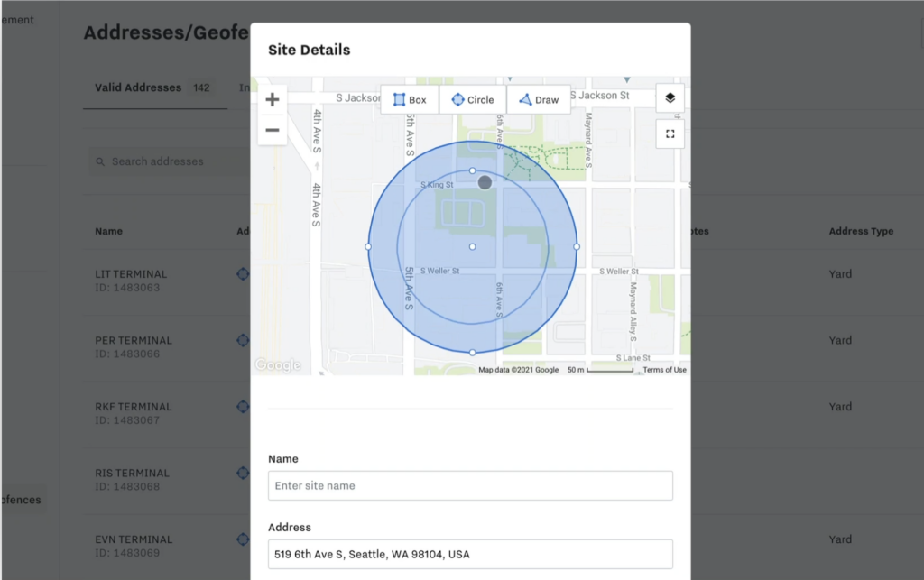924x580 pixels.
Task: Open the map layers selector
Action: (x=670, y=98)
